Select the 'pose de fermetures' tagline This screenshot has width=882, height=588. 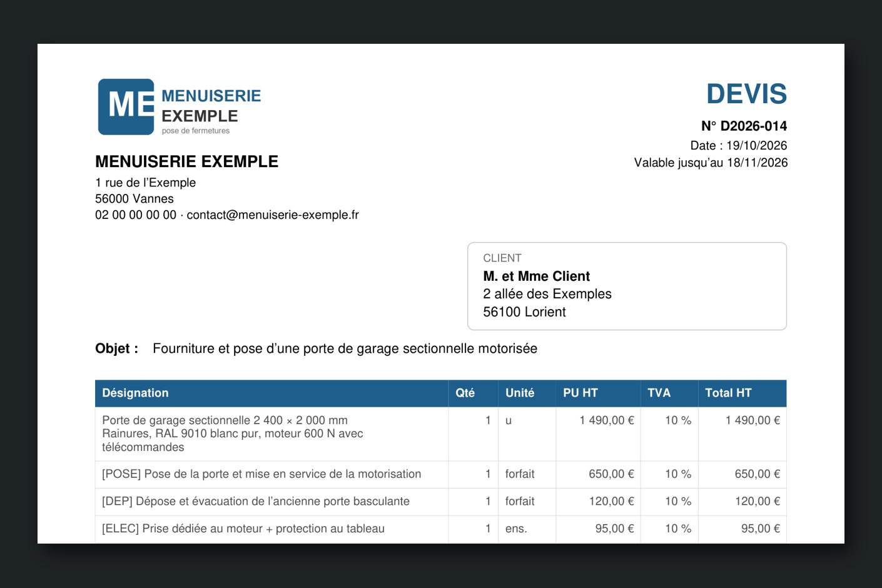coord(196,131)
